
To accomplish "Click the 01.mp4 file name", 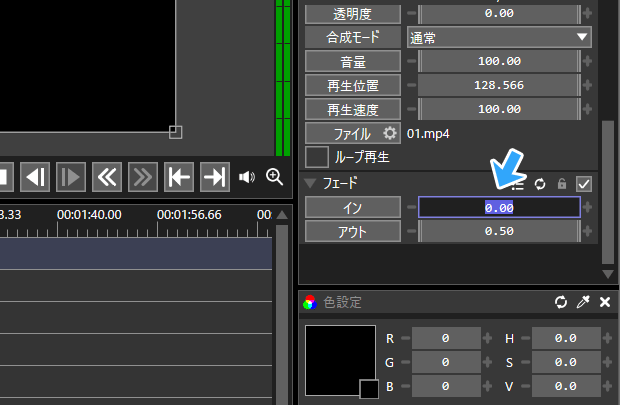I will 428,134.
